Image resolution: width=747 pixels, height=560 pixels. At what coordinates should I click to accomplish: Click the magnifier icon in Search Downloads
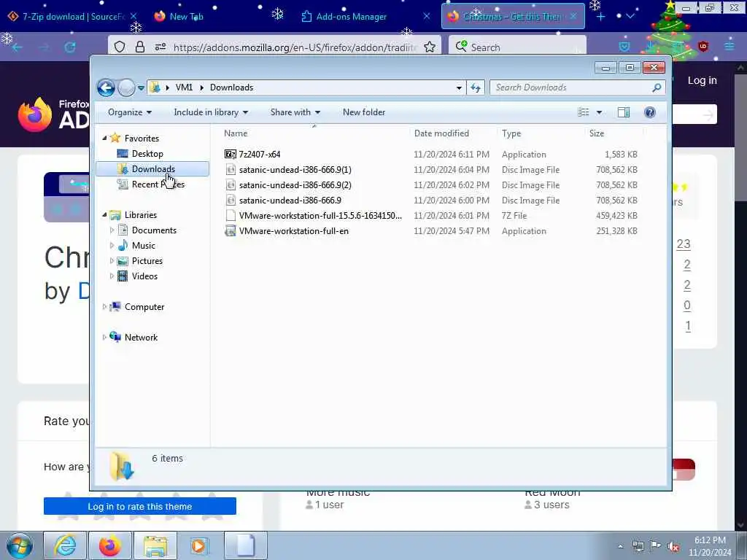[x=657, y=87]
